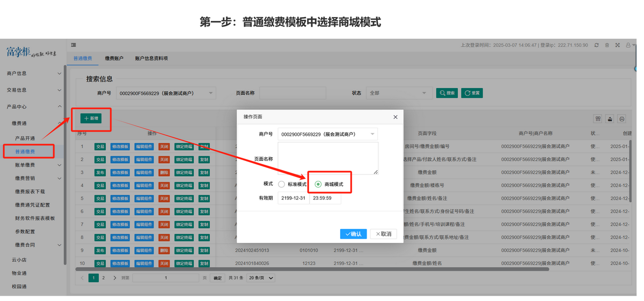This screenshot has height=301, width=644.
Task: Expand the 交易信息 sidebar menu
Action: pyautogui.click(x=33, y=90)
